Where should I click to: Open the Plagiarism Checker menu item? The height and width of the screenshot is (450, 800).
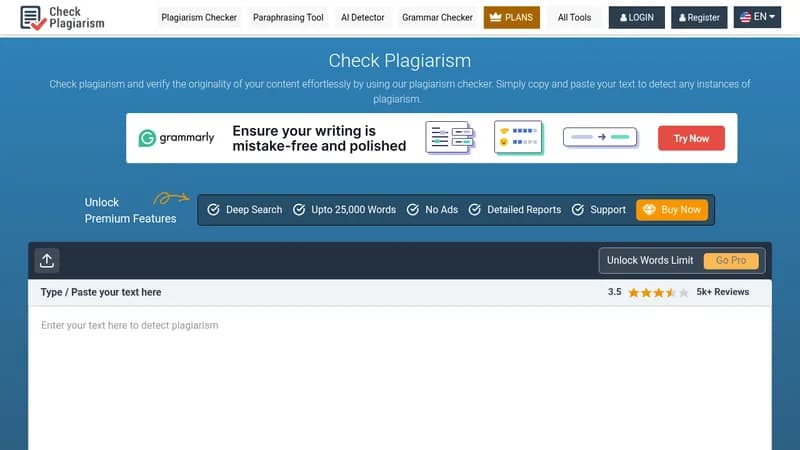coord(199,17)
